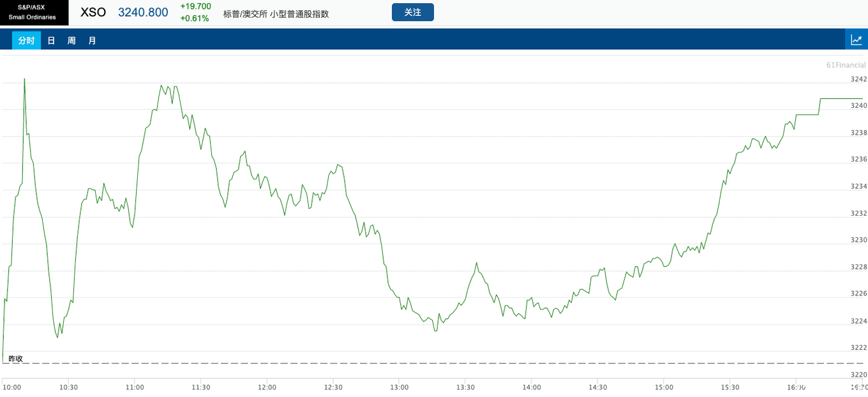
Task: Click the 3228 price axis label
Action: 859,267
